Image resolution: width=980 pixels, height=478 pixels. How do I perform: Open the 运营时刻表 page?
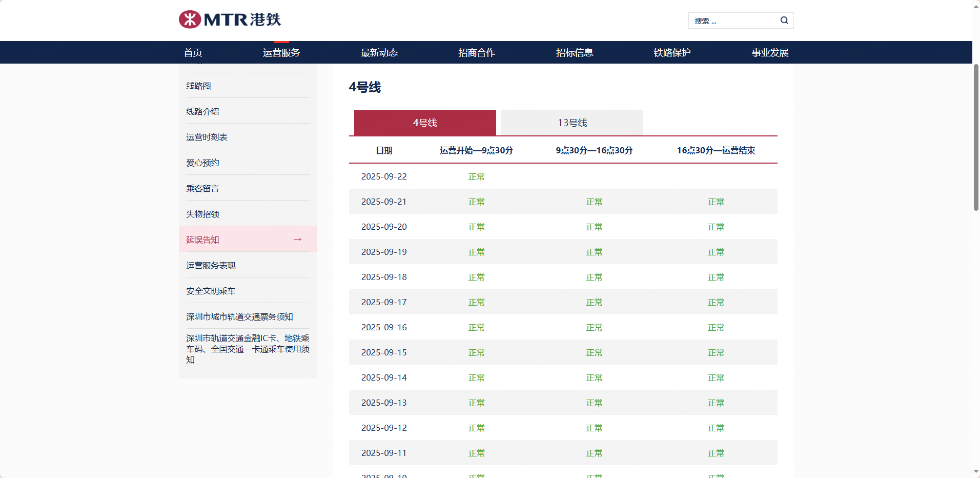click(207, 137)
